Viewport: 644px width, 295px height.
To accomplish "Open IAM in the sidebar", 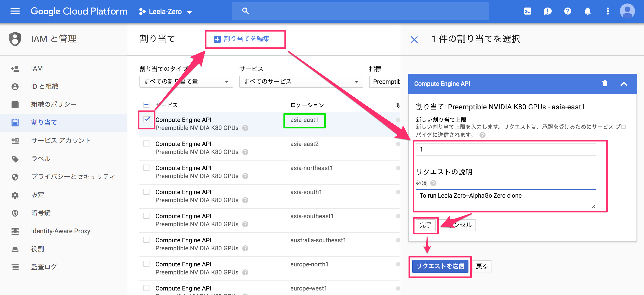I will (x=63, y=68).
